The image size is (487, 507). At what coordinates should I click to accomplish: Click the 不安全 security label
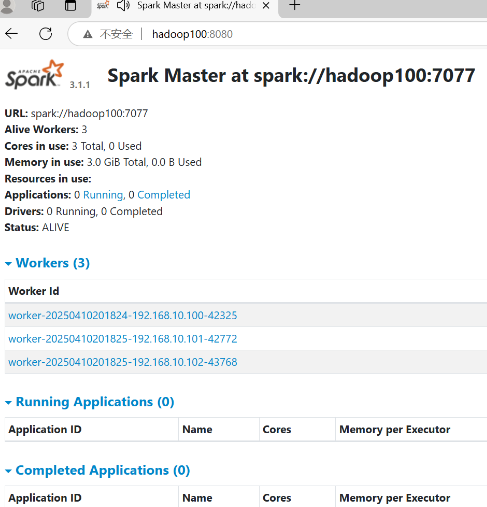(x=116, y=34)
